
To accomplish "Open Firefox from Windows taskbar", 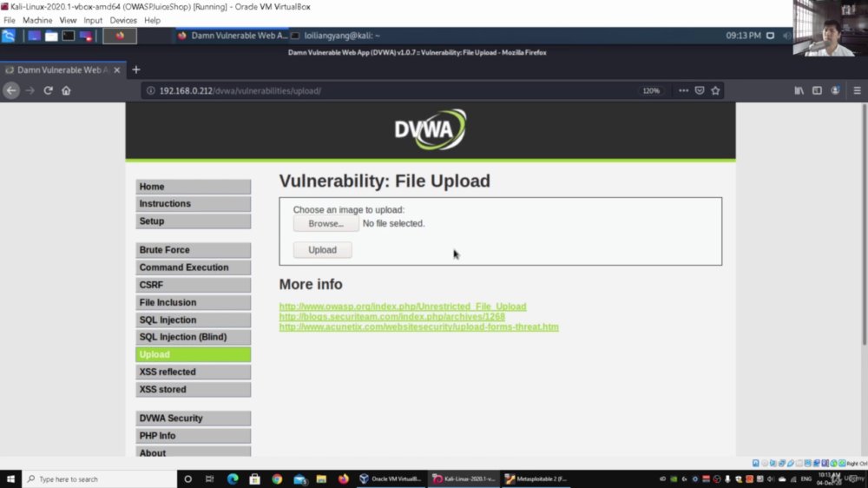I will click(344, 478).
